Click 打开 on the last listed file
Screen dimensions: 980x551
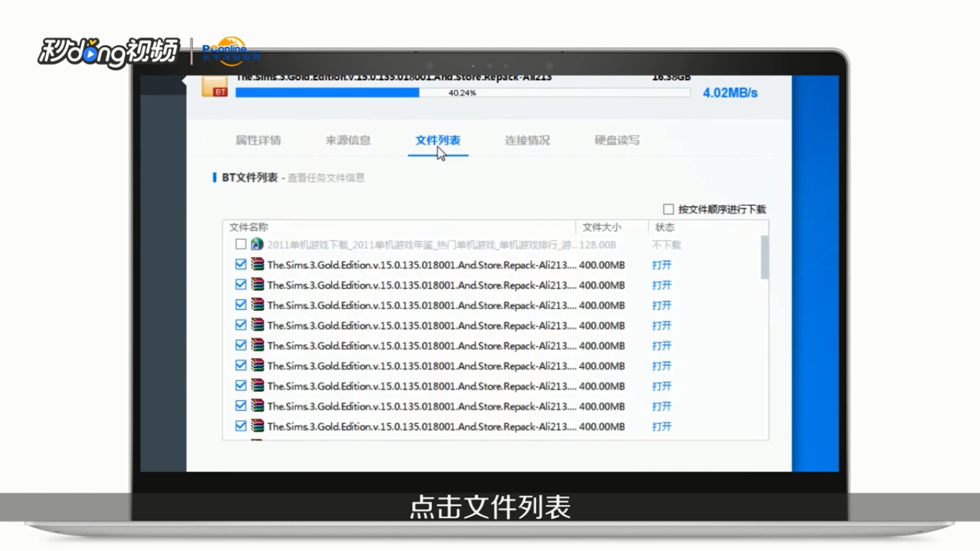(x=661, y=426)
